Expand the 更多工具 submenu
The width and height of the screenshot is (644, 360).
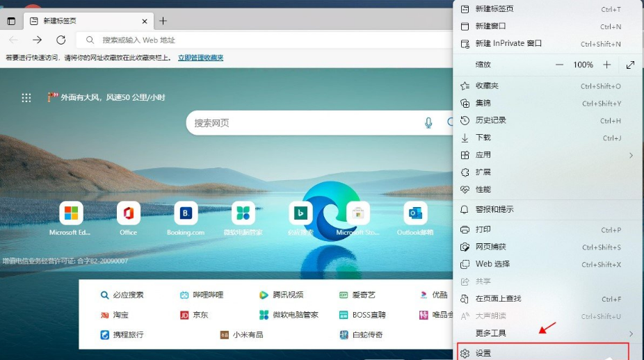tap(547, 333)
